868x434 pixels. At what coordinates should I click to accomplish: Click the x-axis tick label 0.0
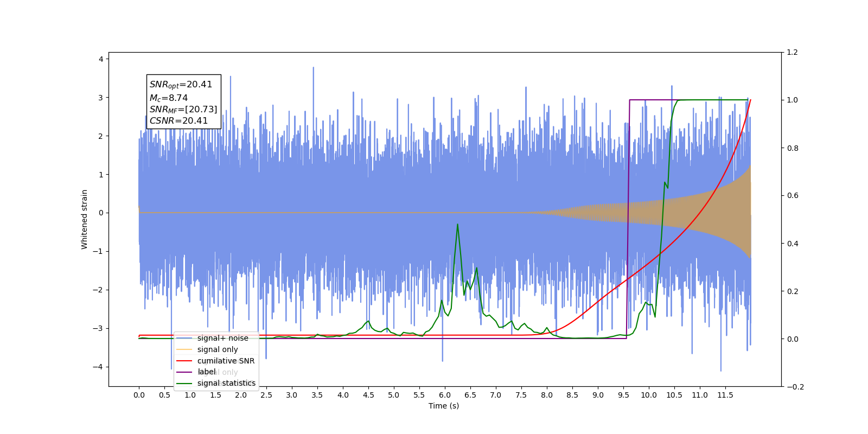coord(139,395)
